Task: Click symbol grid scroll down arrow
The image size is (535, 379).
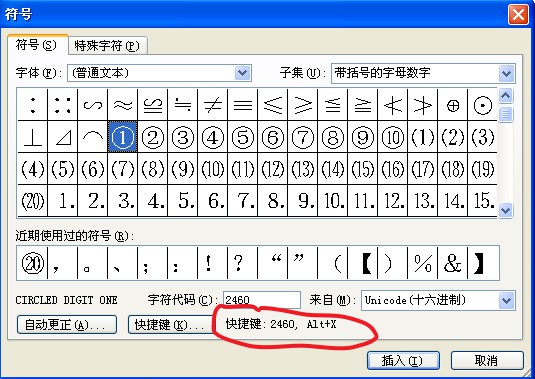Action: (506, 210)
